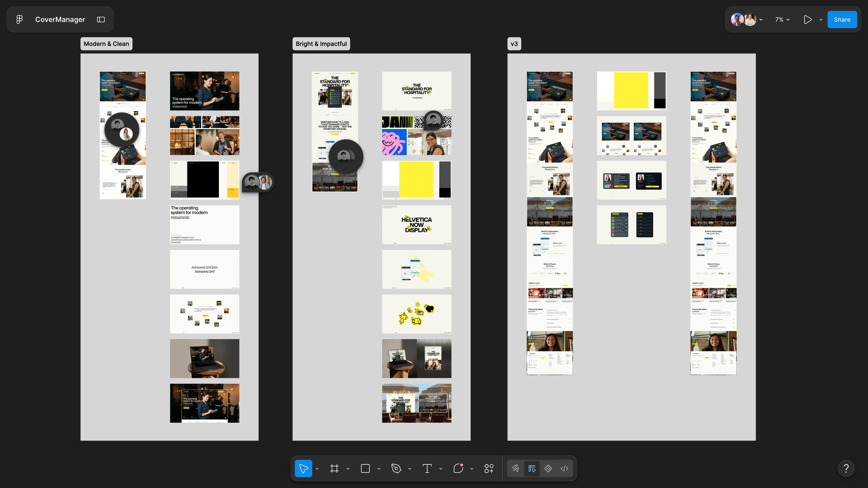Viewport: 868px width, 488px height.
Task: Select the v3 dark profile cards frame
Action: tap(631, 180)
